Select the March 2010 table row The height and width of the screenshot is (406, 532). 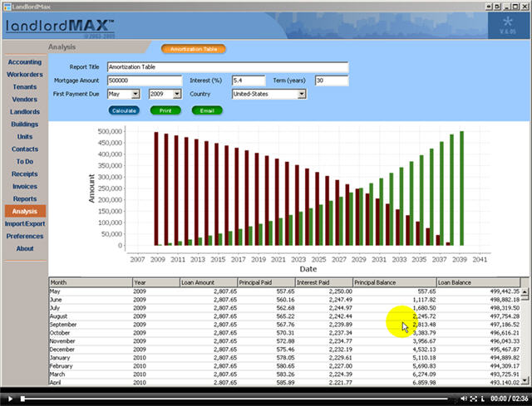coord(284,374)
